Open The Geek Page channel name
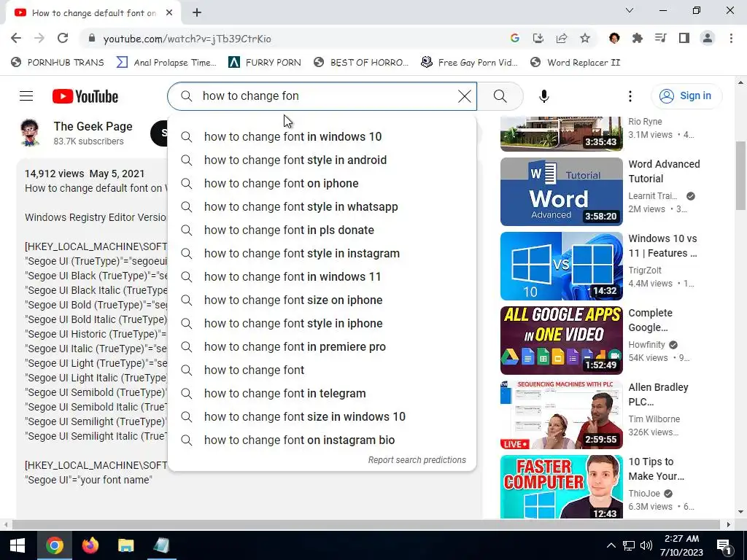Image resolution: width=747 pixels, height=560 pixels. coord(93,126)
